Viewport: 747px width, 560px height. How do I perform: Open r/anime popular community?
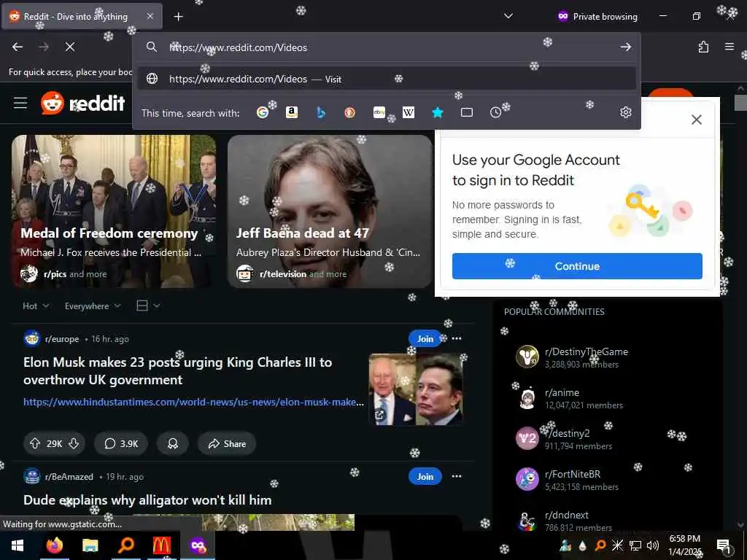point(562,392)
